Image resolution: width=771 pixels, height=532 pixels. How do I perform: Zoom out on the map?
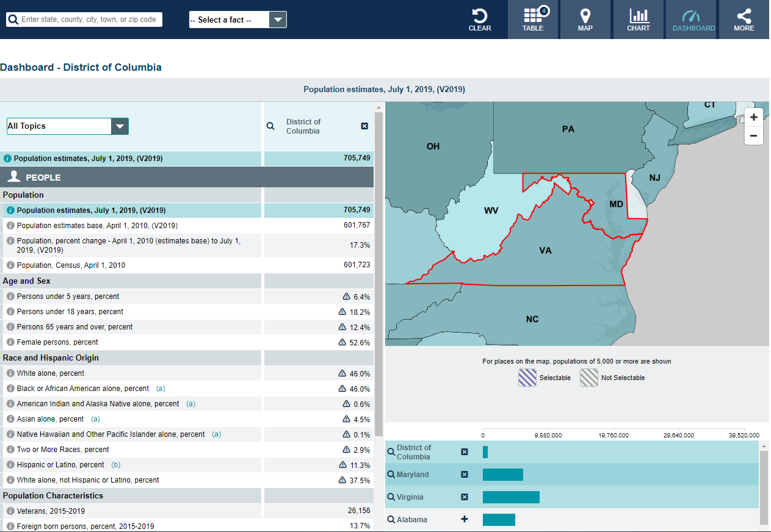[x=754, y=135]
